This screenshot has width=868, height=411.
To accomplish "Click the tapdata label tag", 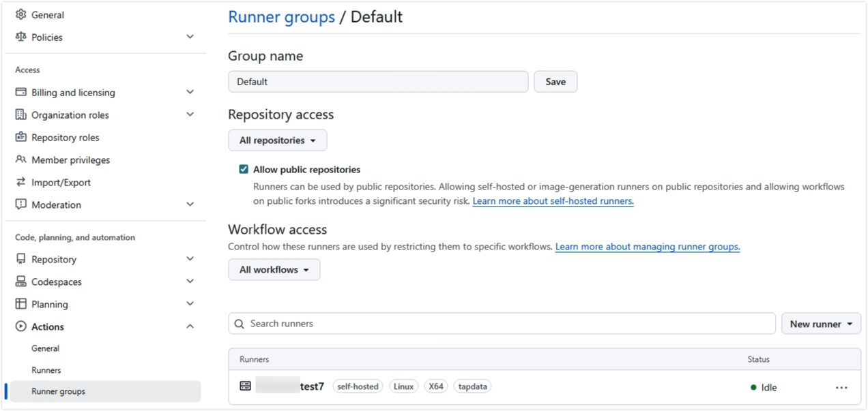I will pos(473,386).
